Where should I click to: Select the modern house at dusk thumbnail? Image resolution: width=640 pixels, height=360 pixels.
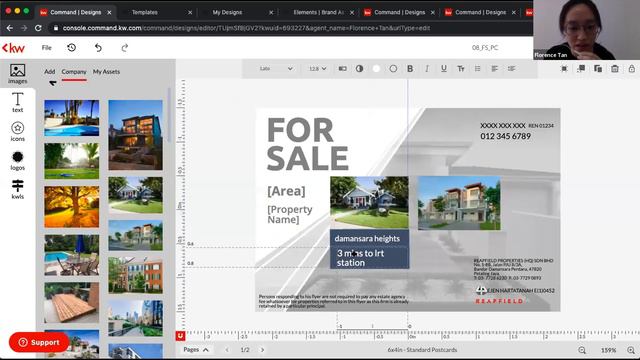tap(136, 135)
